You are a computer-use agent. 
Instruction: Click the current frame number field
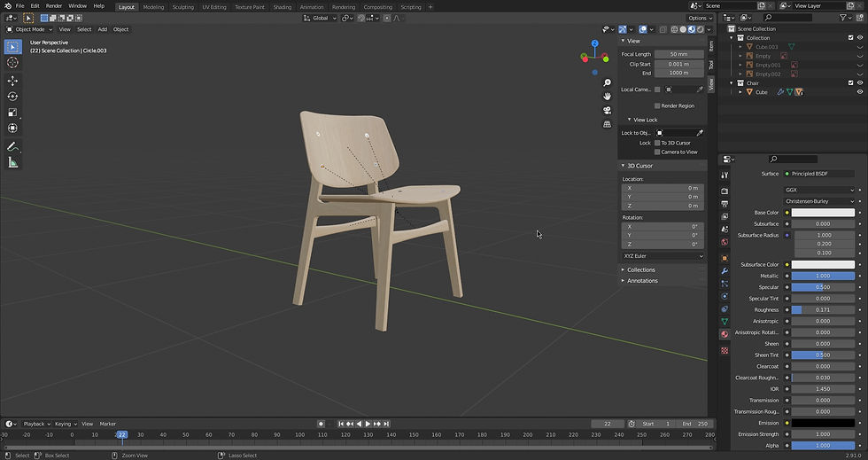[x=608, y=424]
